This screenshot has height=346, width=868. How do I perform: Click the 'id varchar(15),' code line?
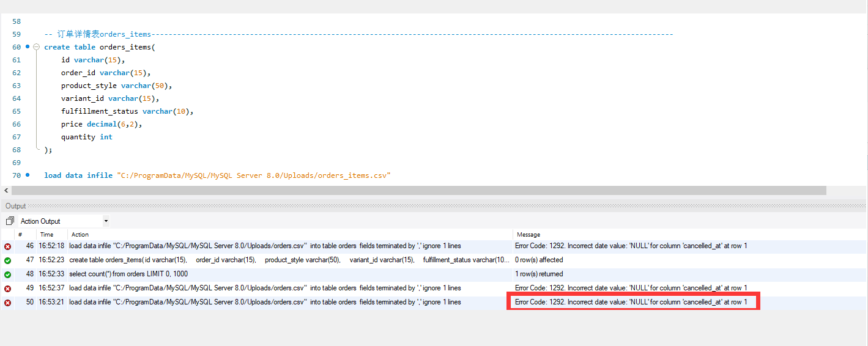93,60
